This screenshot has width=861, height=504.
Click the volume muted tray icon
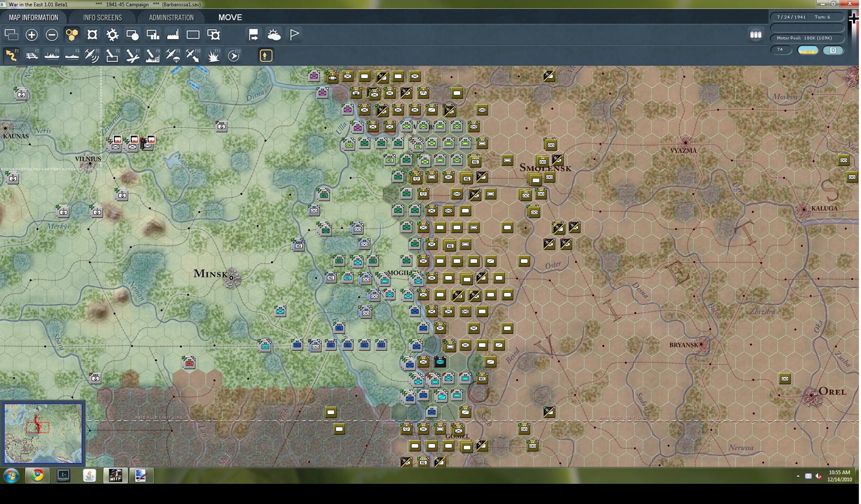click(x=819, y=476)
